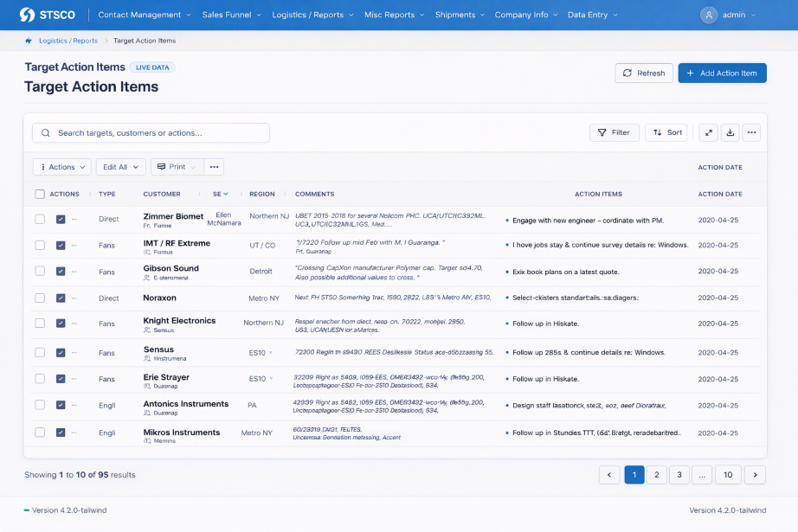Open row menu dots for IMT / RF Extreme

74,245
